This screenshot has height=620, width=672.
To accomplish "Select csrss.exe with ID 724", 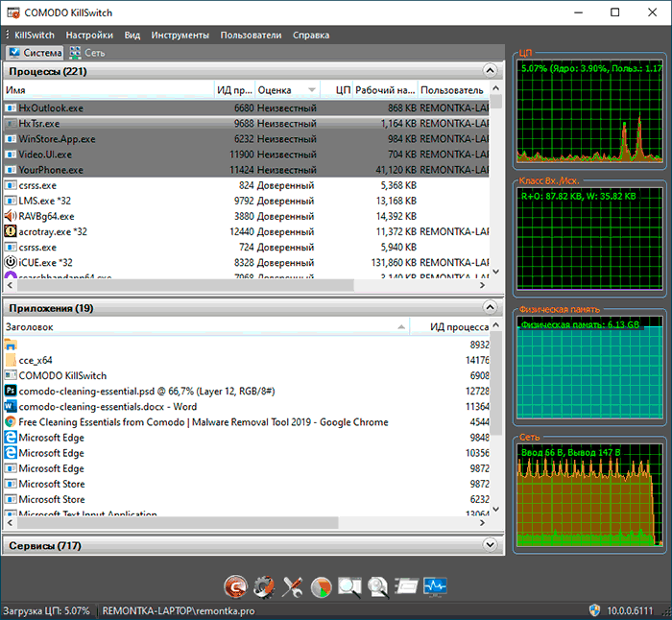I will [x=247, y=247].
